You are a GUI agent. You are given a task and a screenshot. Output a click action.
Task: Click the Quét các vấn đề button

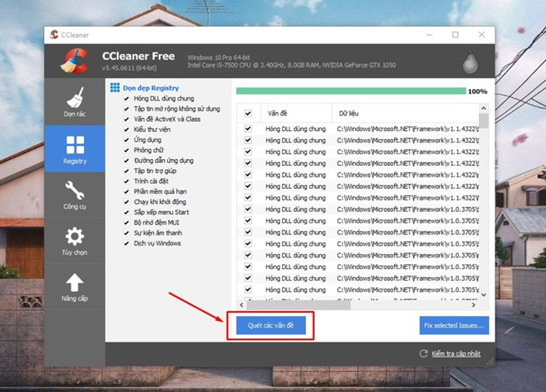[x=270, y=326]
